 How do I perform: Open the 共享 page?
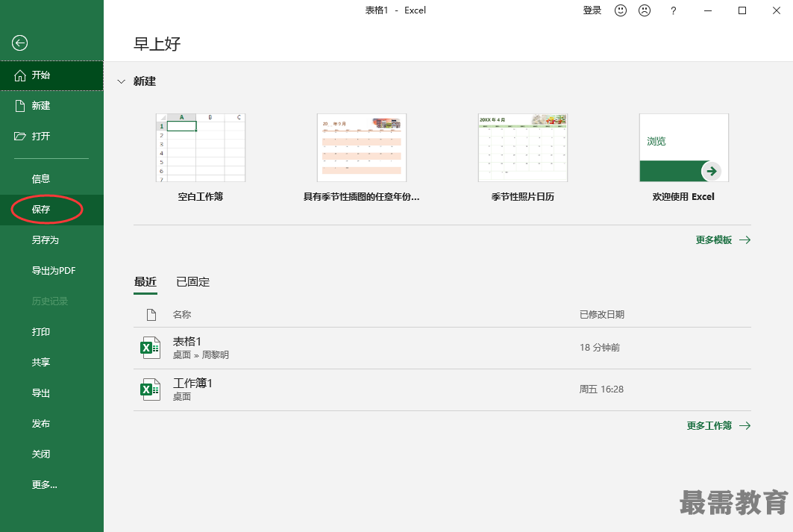(x=51, y=362)
